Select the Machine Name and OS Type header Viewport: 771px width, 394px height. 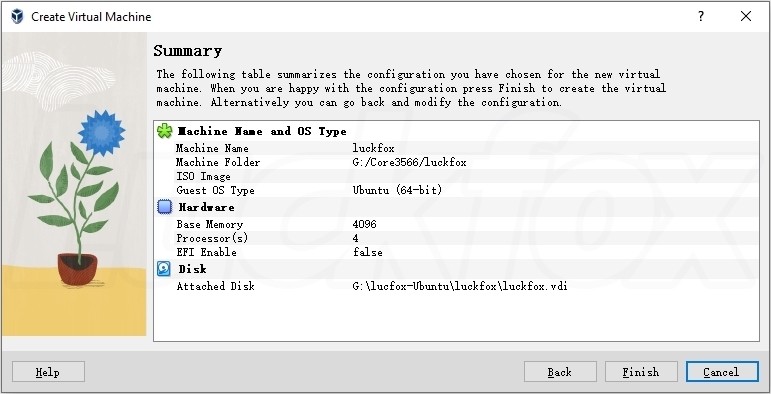point(262,131)
